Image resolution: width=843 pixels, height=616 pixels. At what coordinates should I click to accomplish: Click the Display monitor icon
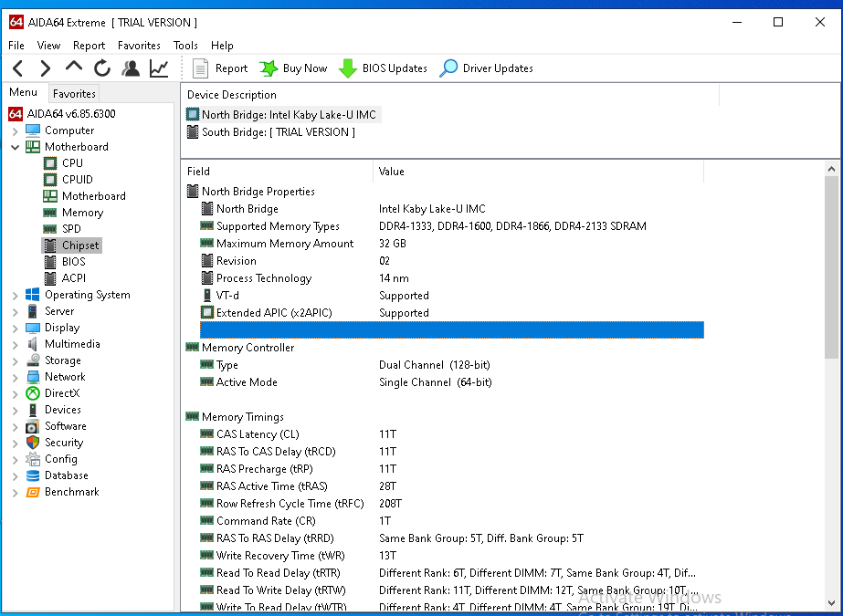point(33,329)
